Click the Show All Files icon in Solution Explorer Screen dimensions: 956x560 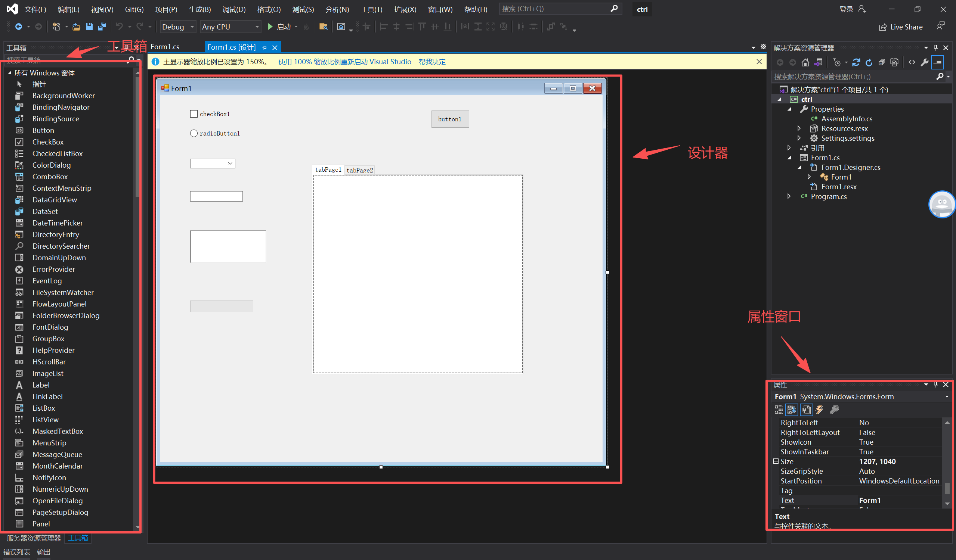coord(894,62)
